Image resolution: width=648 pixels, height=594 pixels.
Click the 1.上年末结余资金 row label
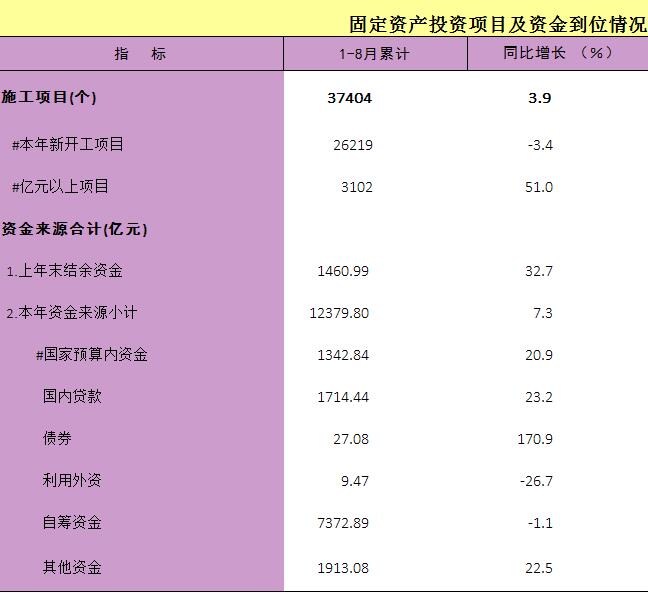(x=64, y=271)
